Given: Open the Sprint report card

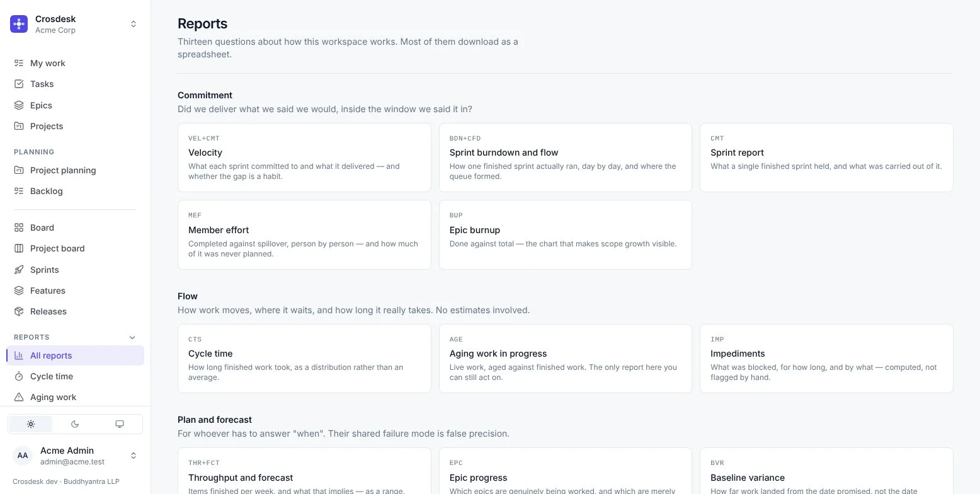Looking at the screenshot, I should 826,158.
